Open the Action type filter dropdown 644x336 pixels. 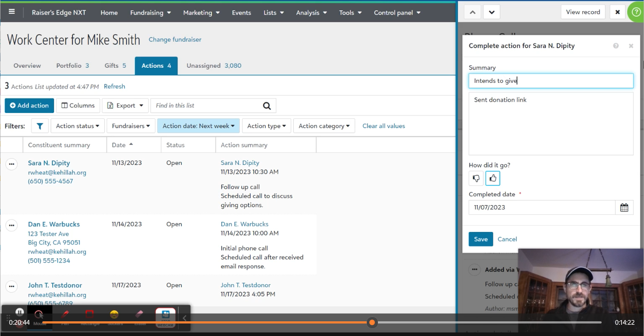(266, 126)
